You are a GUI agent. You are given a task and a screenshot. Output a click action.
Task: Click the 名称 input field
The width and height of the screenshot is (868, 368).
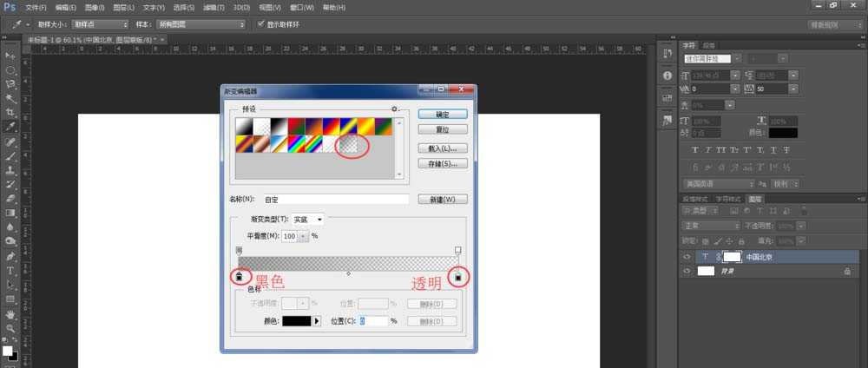tap(335, 199)
